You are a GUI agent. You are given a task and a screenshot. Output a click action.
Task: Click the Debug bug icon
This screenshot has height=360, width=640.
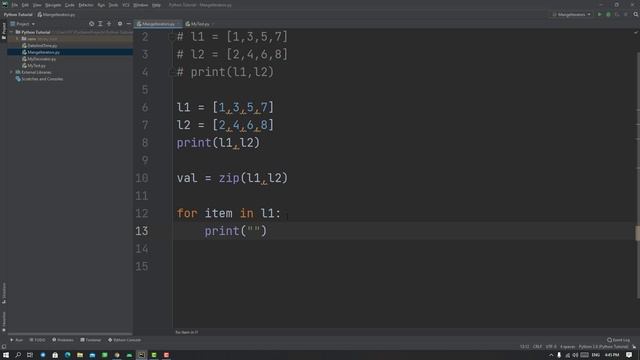[608, 14]
